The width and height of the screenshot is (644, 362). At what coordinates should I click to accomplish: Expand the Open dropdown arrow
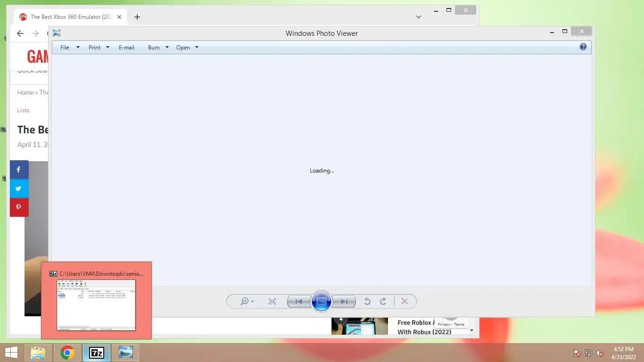[197, 48]
